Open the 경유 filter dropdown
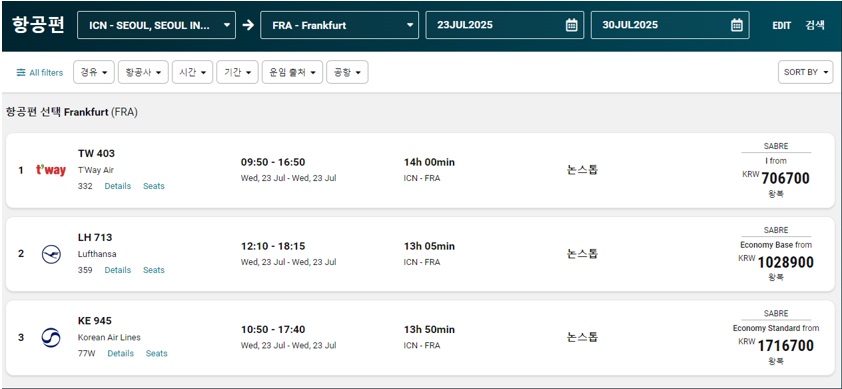Viewport: 842px width, 389px height. [94, 73]
